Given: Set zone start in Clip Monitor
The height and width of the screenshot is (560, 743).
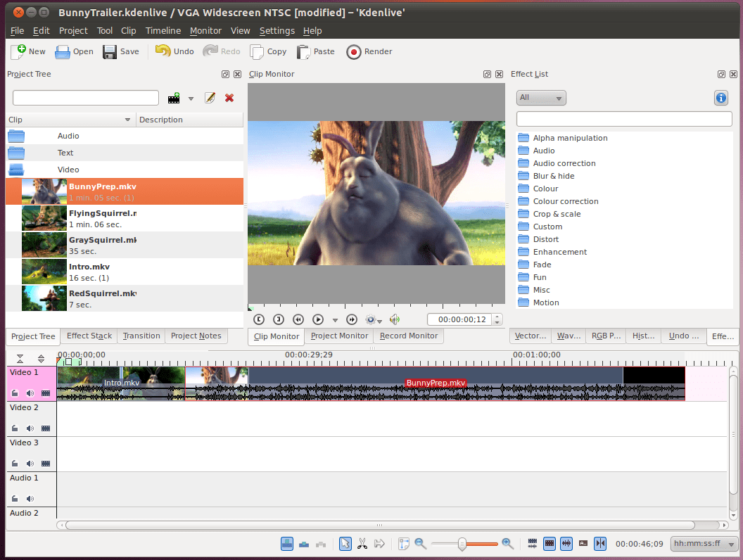Looking at the screenshot, I should pyautogui.click(x=259, y=319).
